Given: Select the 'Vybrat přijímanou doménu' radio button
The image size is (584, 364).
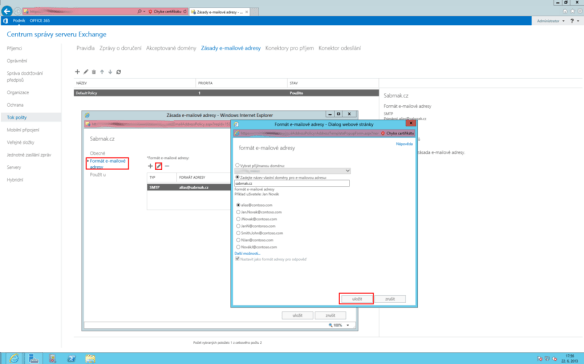Looking at the screenshot, I should point(237,165).
